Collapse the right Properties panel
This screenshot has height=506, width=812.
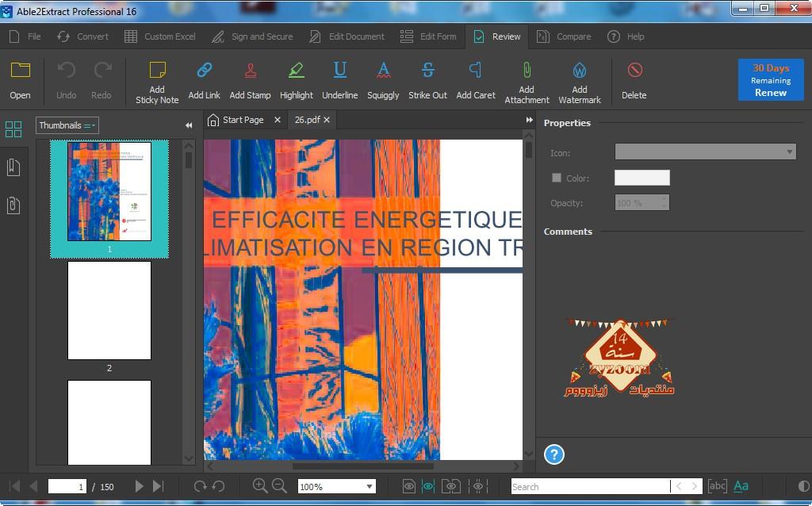point(529,120)
